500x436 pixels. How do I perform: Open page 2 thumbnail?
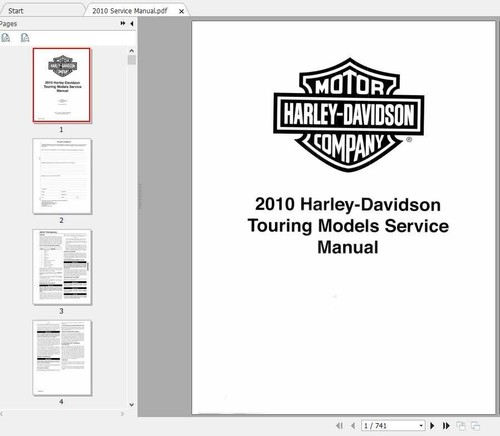coord(62,176)
